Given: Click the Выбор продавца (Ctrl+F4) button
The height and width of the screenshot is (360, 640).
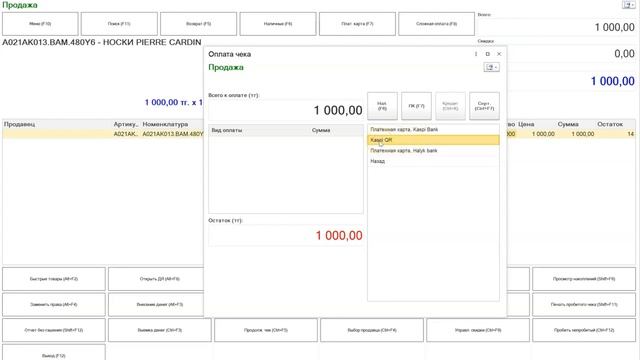Looking at the screenshot, I should pyautogui.click(x=372, y=330).
